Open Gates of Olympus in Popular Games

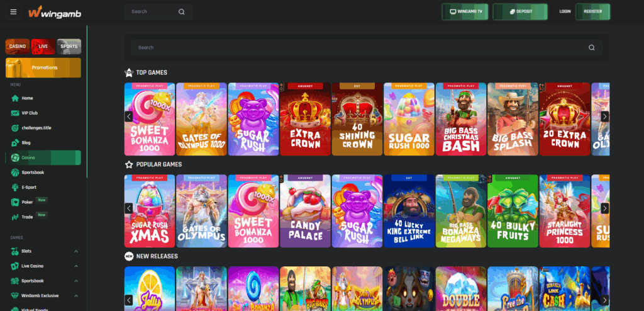(x=201, y=211)
